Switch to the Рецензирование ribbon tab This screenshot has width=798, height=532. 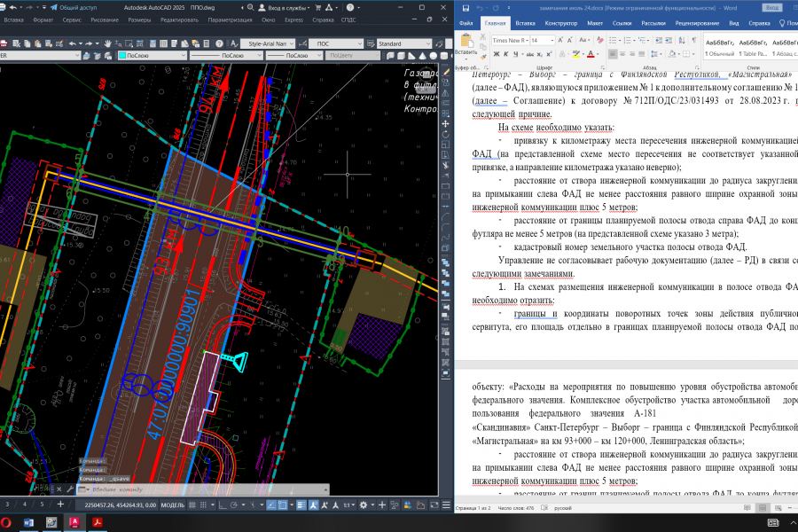[x=697, y=23]
